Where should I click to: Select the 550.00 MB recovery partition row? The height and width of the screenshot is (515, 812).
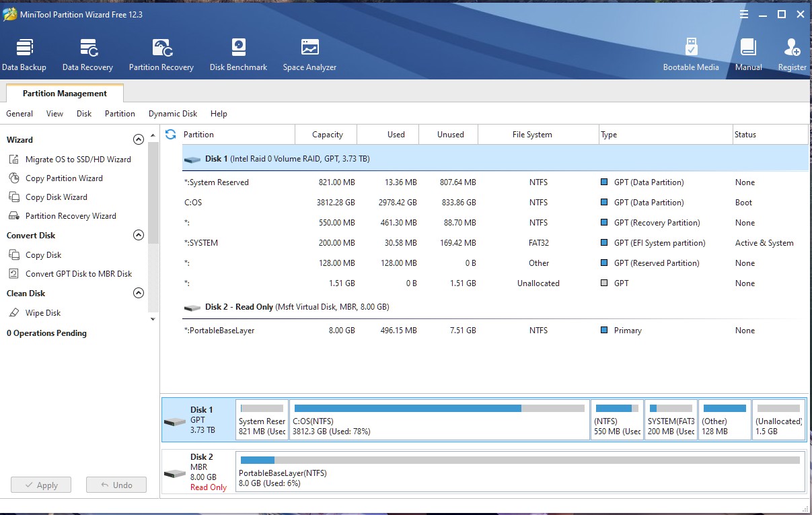(x=495, y=223)
